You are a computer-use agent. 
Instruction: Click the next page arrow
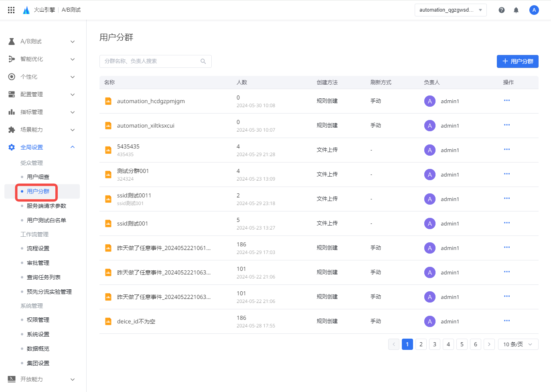pyautogui.click(x=489, y=344)
